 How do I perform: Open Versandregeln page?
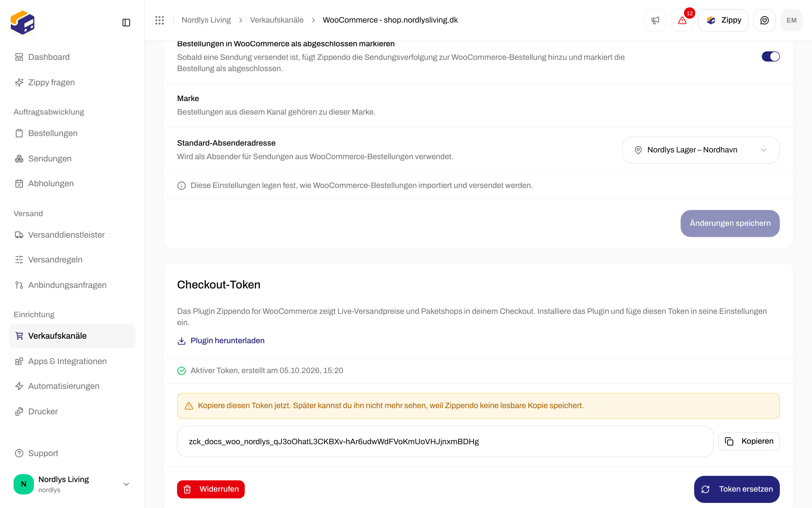(x=72, y=260)
